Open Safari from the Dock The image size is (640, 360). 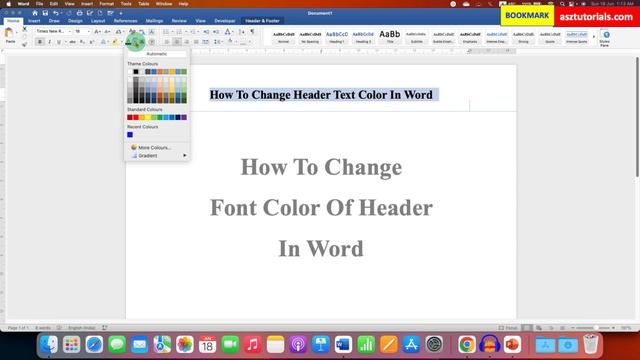[94, 344]
